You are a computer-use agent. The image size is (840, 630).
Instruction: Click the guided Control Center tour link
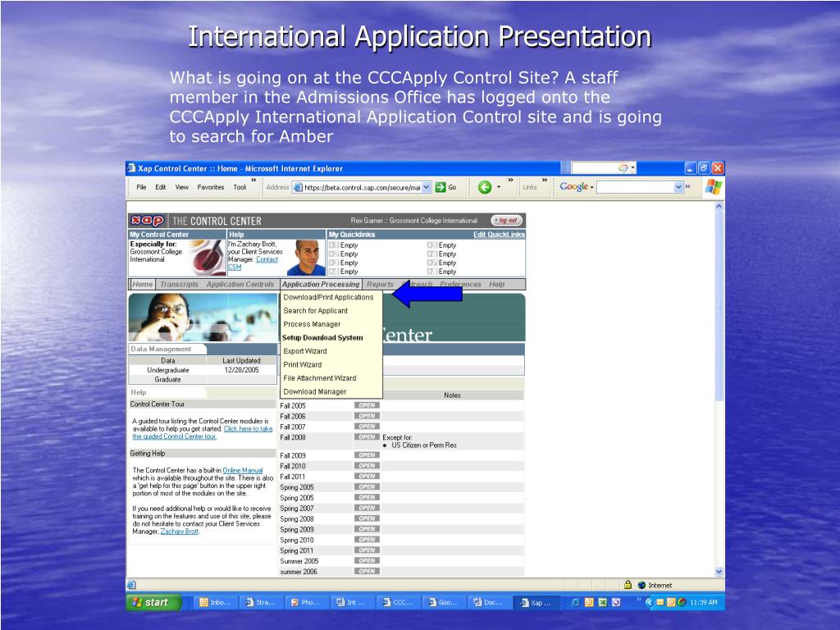203,432
